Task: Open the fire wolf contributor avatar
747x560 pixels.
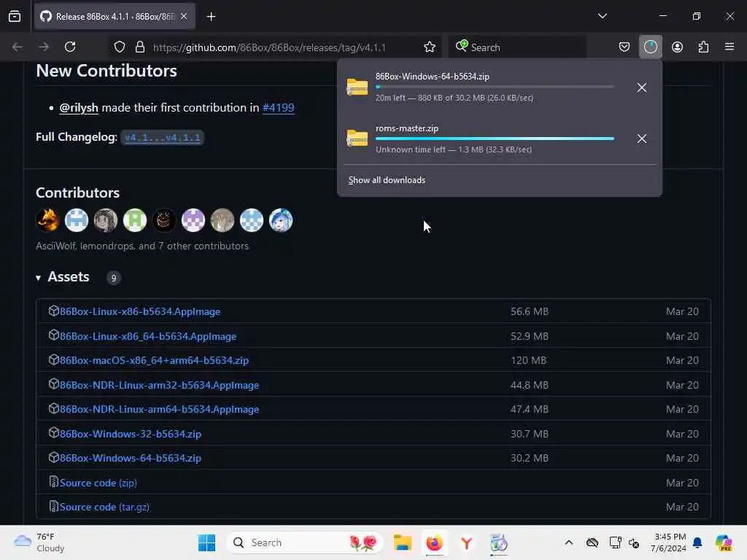Action: pyautogui.click(x=47, y=220)
